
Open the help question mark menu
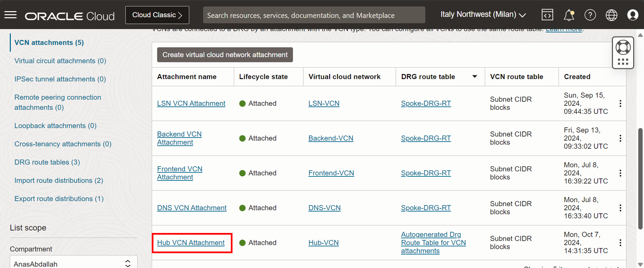coord(590,15)
